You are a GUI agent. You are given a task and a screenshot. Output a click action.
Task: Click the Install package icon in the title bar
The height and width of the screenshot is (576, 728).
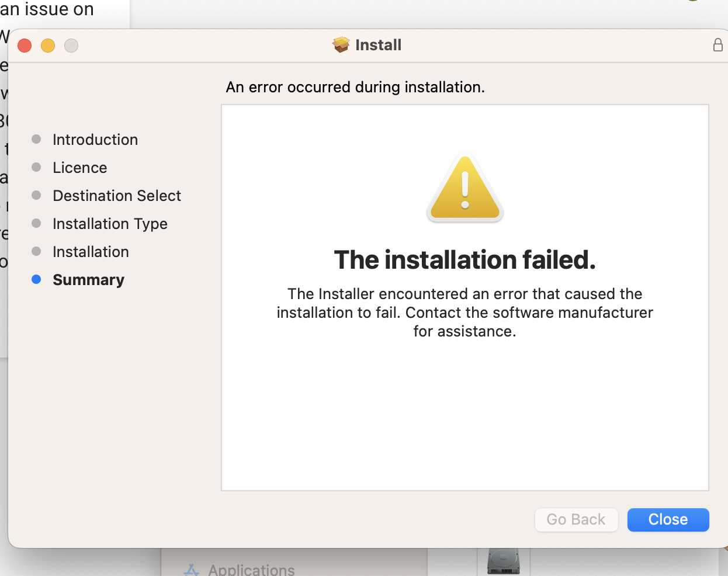[341, 44]
